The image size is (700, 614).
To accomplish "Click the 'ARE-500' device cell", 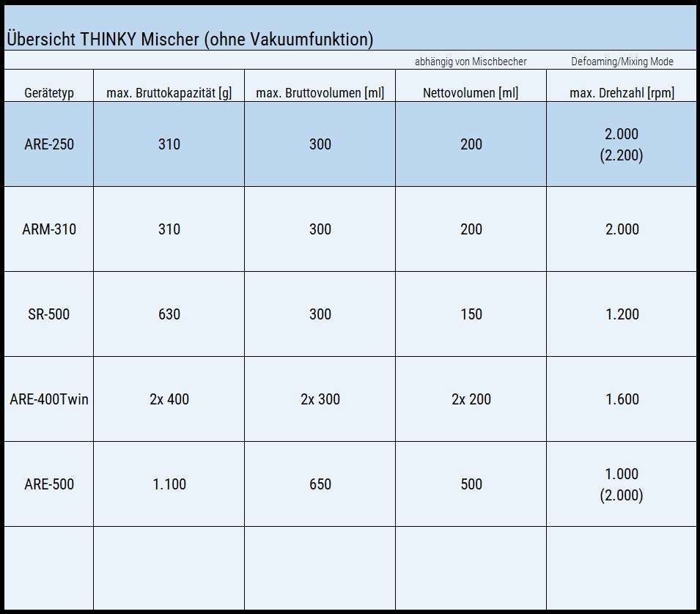I will pos(49,484).
